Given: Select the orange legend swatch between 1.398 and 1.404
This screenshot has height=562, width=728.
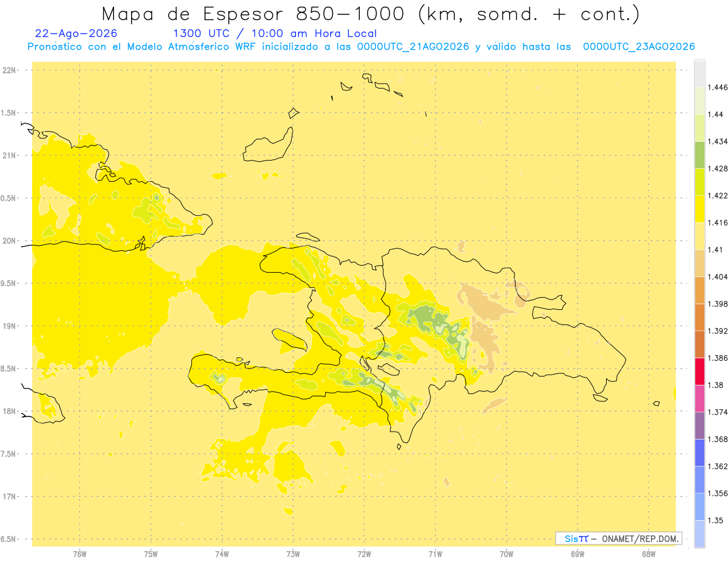Looking at the screenshot, I should click(699, 290).
